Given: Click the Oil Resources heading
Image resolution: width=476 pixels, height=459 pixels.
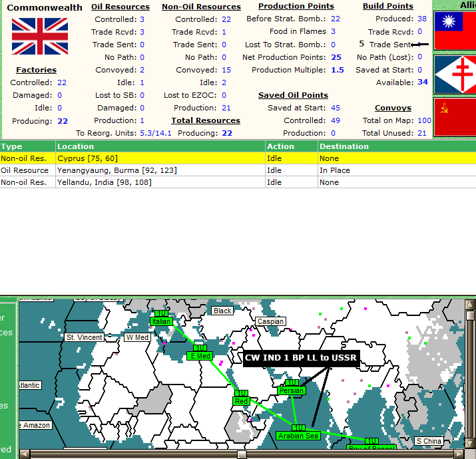Looking at the screenshot, I should click(120, 7).
